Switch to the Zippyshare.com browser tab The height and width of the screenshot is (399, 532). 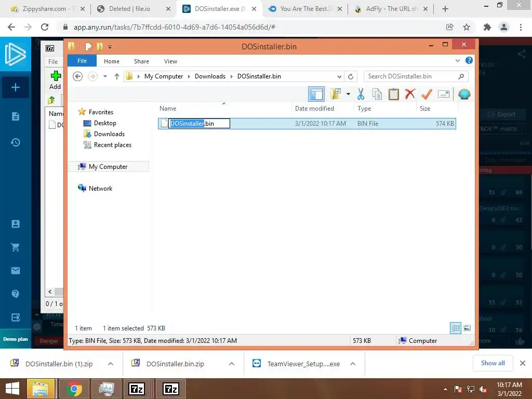48,9
